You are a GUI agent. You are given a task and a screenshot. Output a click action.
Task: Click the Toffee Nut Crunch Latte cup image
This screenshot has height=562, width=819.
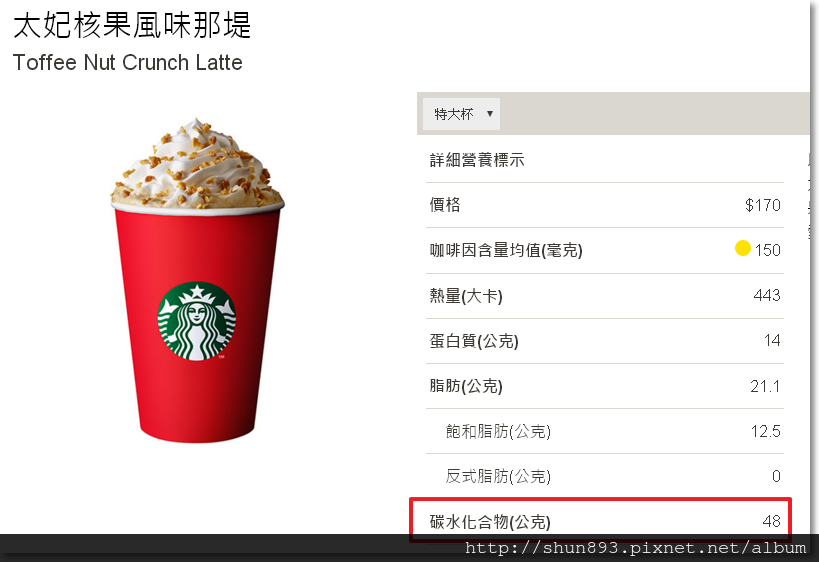pos(197,280)
